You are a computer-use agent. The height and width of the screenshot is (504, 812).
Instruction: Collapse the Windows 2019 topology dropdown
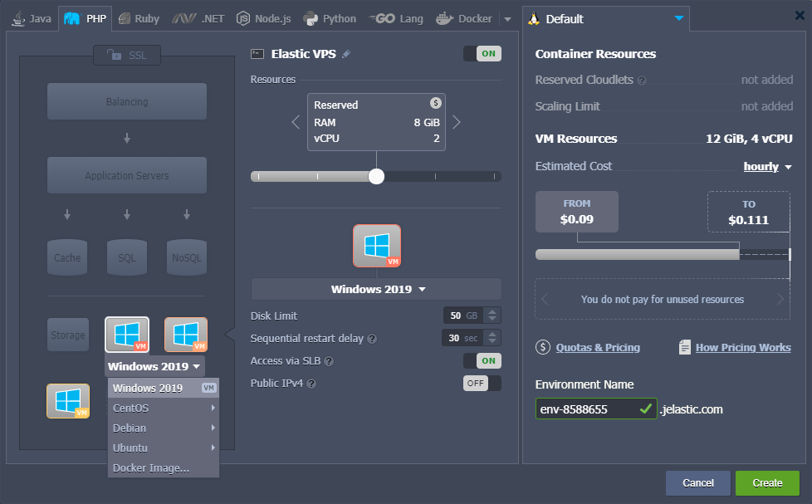pyautogui.click(x=154, y=366)
